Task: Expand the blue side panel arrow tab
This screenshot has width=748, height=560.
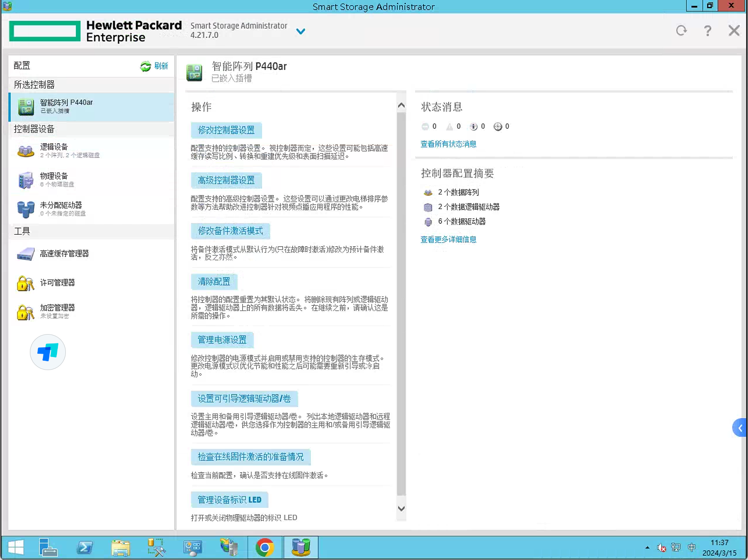Action: 740,428
